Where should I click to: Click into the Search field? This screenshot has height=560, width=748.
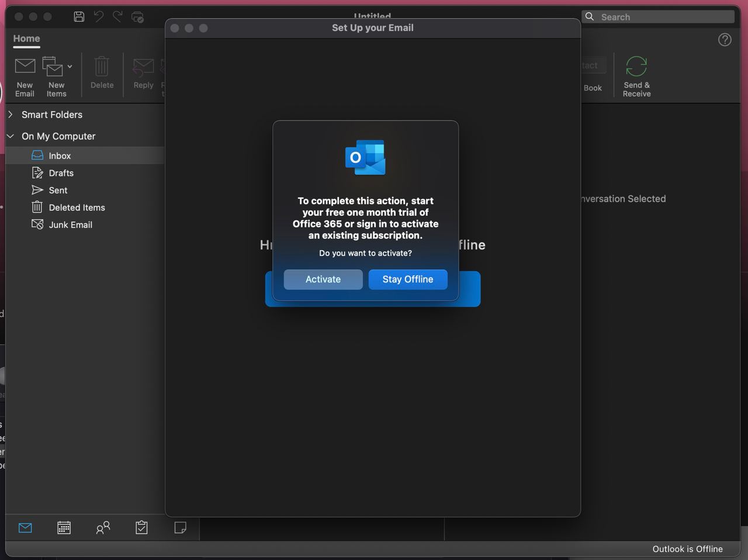[658, 17]
